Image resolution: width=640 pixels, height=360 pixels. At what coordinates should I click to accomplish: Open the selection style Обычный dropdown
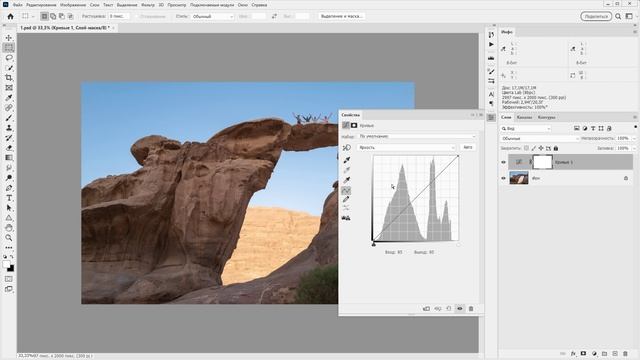click(213, 16)
